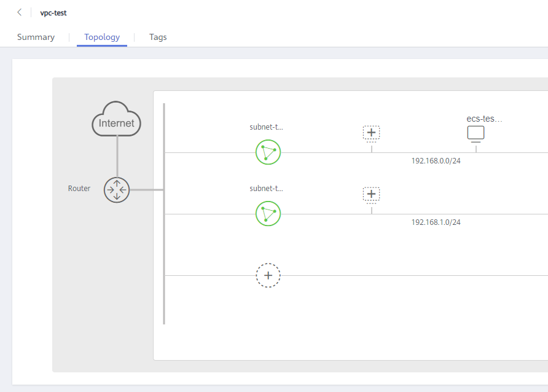Click the ecs-tes... server label
The height and width of the screenshot is (392, 548).
(x=484, y=119)
